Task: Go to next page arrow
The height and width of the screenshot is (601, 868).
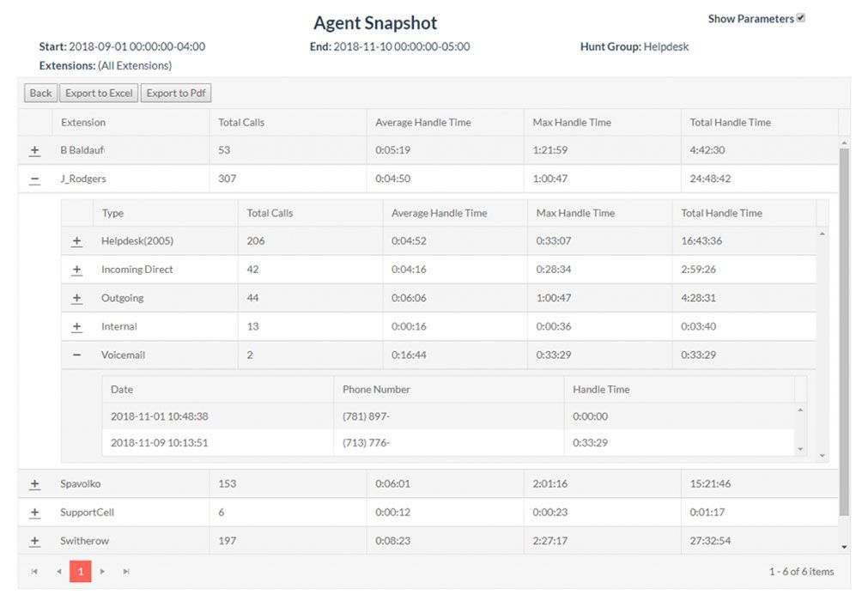Action: point(102,571)
